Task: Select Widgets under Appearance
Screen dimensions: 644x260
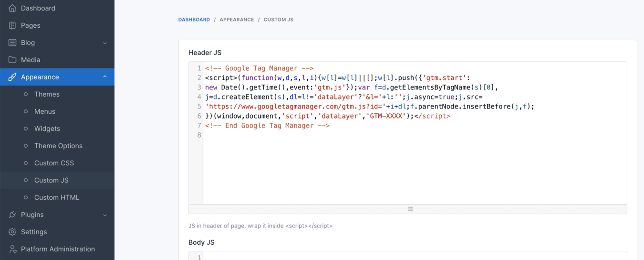Action: click(57, 129)
